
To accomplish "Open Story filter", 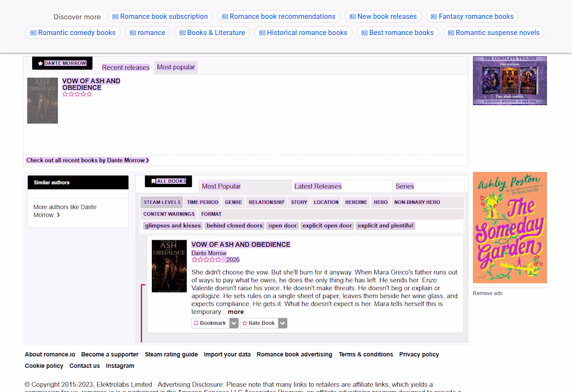I will click(x=299, y=202).
